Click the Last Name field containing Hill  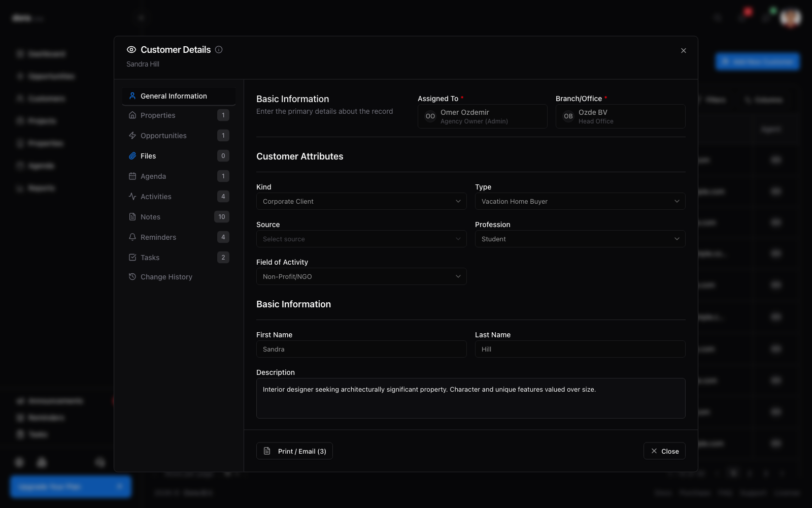[x=580, y=349]
